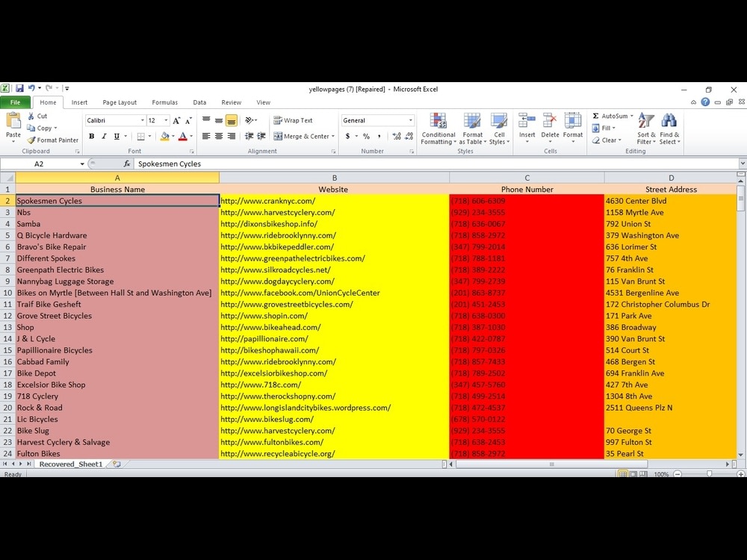Apply the fill color bucket
Screen dimensions: 747x560
(x=165, y=136)
